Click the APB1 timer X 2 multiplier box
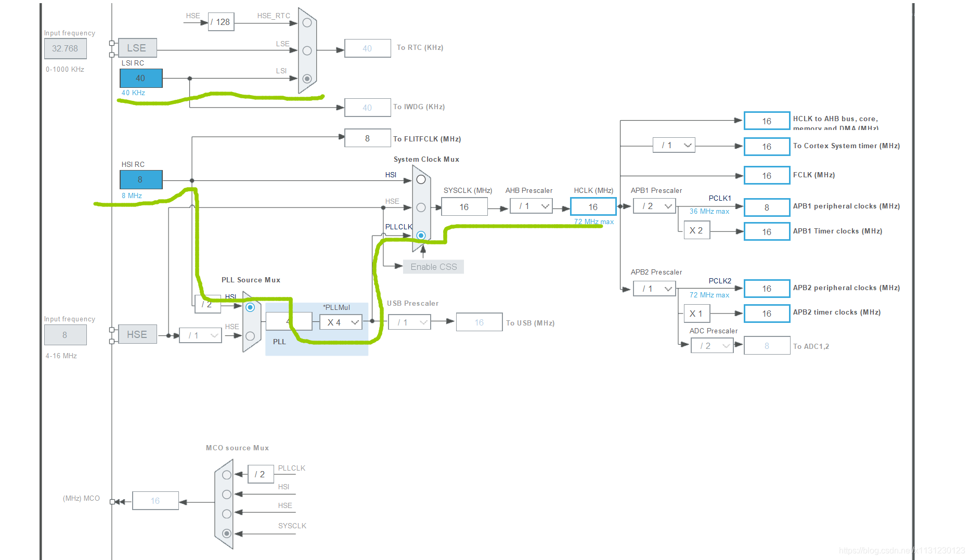 pos(697,230)
